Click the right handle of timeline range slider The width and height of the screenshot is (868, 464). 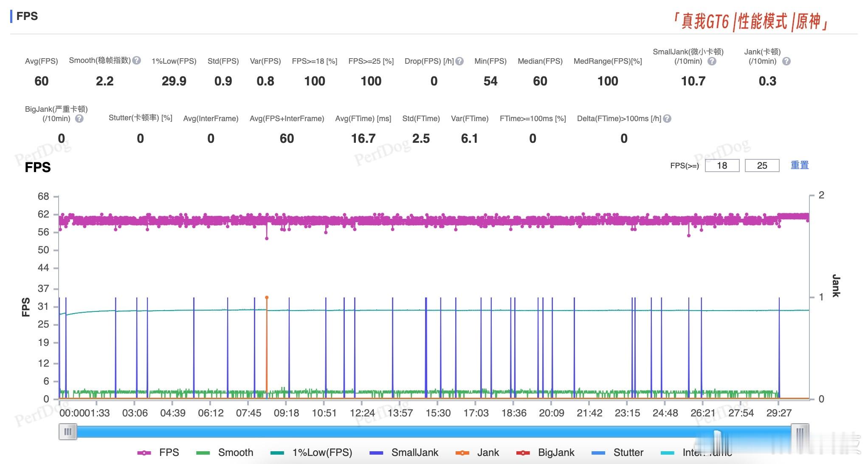pyautogui.click(x=800, y=432)
